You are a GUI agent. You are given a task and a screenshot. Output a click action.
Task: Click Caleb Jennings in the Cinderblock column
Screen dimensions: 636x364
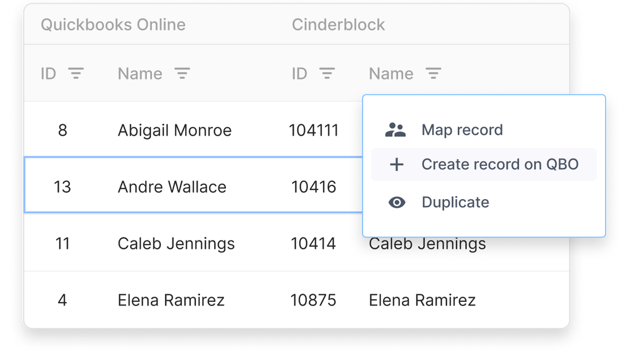427,245
